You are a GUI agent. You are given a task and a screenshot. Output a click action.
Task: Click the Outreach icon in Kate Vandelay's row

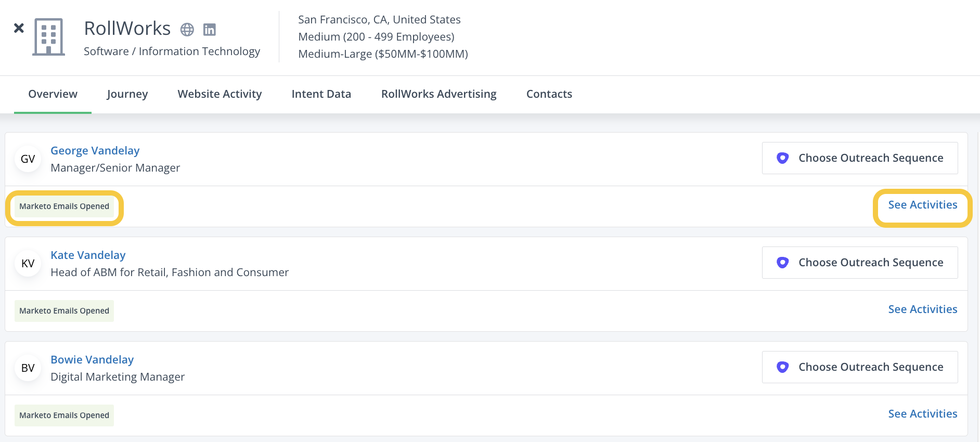pos(782,263)
